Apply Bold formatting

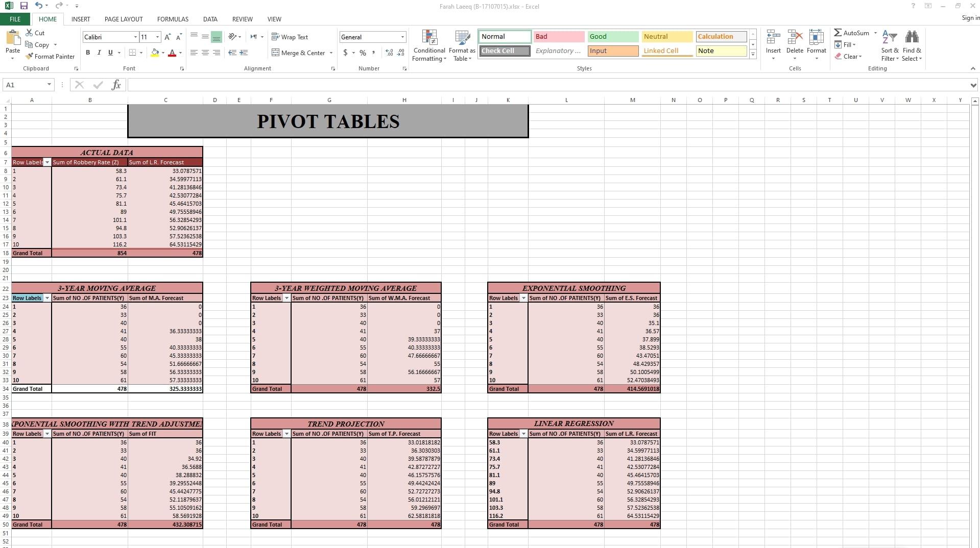[x=87, y=52]
